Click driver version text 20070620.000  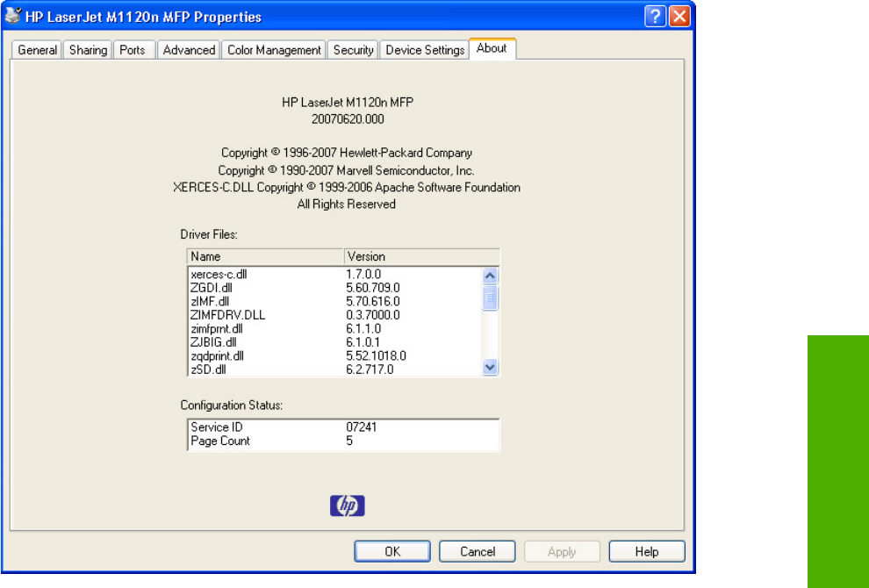(x=348, y=119)
